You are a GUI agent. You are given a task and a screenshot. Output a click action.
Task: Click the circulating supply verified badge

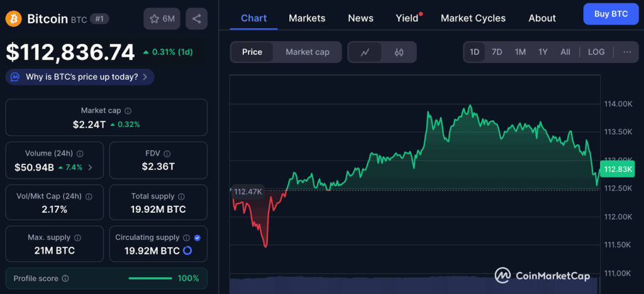click(x=197, y=237)
